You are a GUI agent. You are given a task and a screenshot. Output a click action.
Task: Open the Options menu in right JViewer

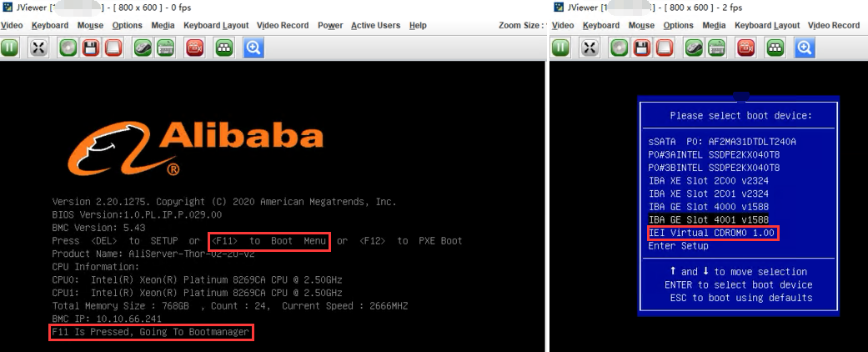pyautogui.click(x=679, y=26)
